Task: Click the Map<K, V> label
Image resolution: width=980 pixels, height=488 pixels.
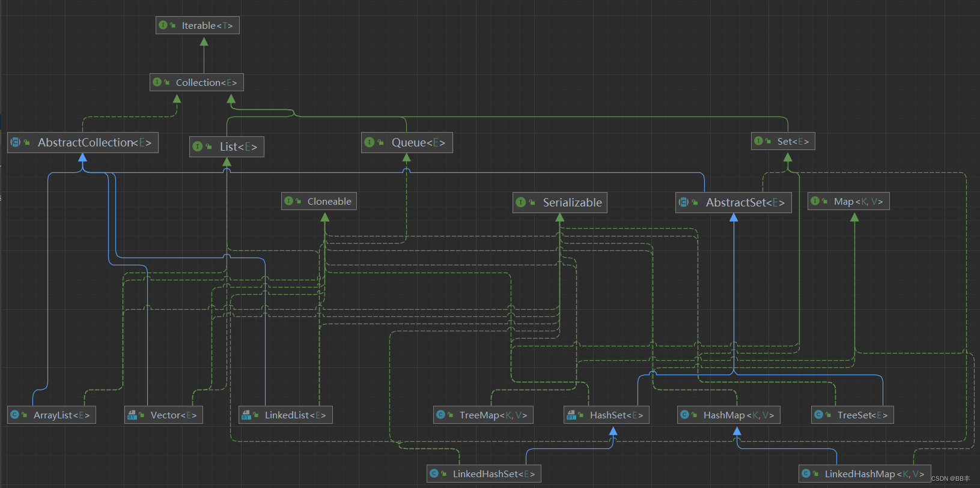Action: point(858,201)
